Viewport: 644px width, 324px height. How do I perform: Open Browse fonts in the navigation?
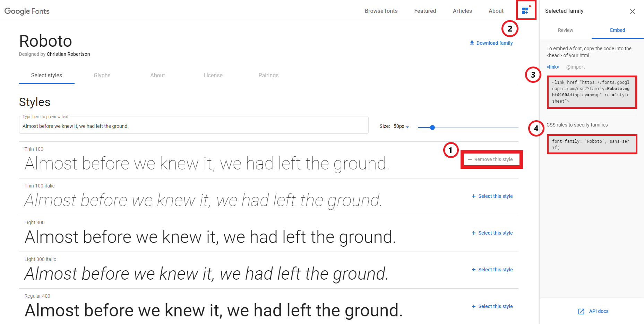click(x=381, y=11)
